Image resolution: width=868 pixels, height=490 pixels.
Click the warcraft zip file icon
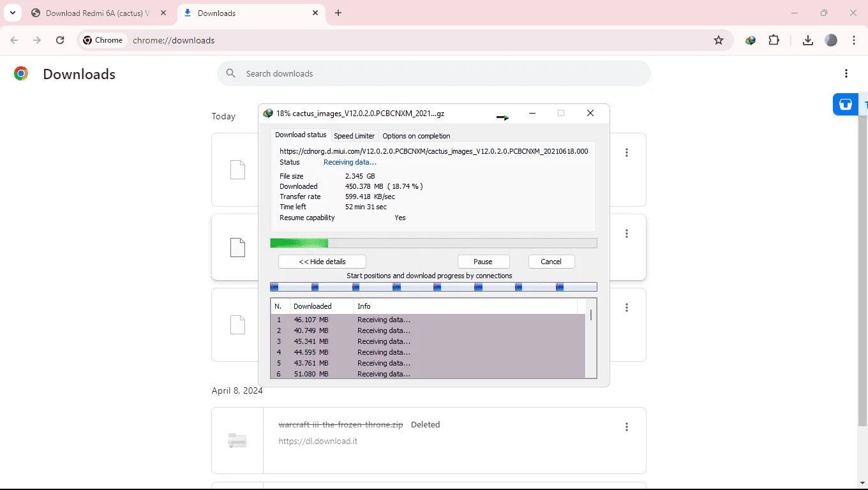pos(237,440)
